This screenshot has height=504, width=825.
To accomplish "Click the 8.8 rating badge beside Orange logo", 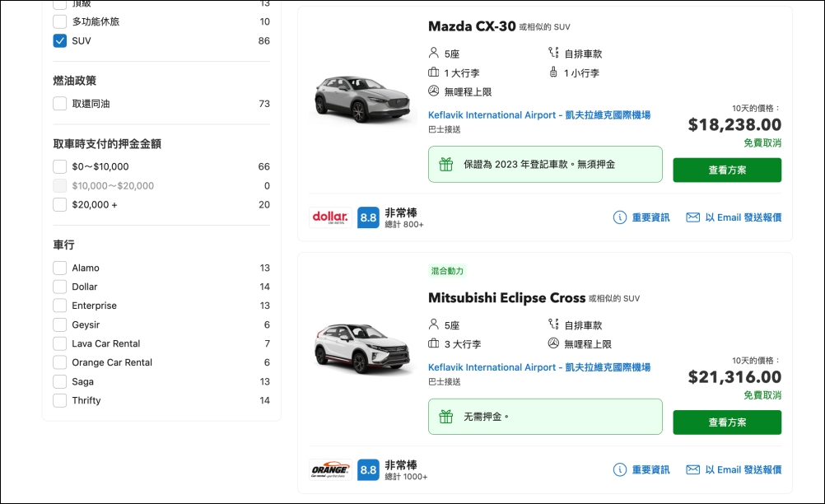I will coord(368,469).
